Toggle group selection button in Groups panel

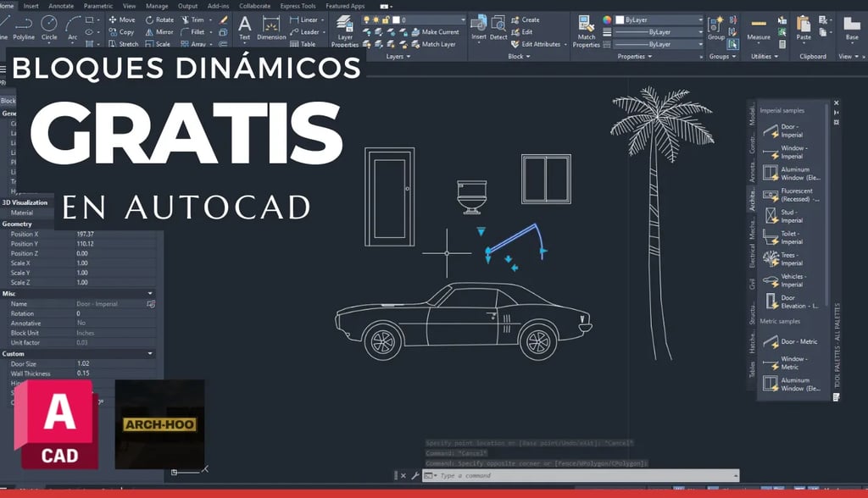(733, 44)
